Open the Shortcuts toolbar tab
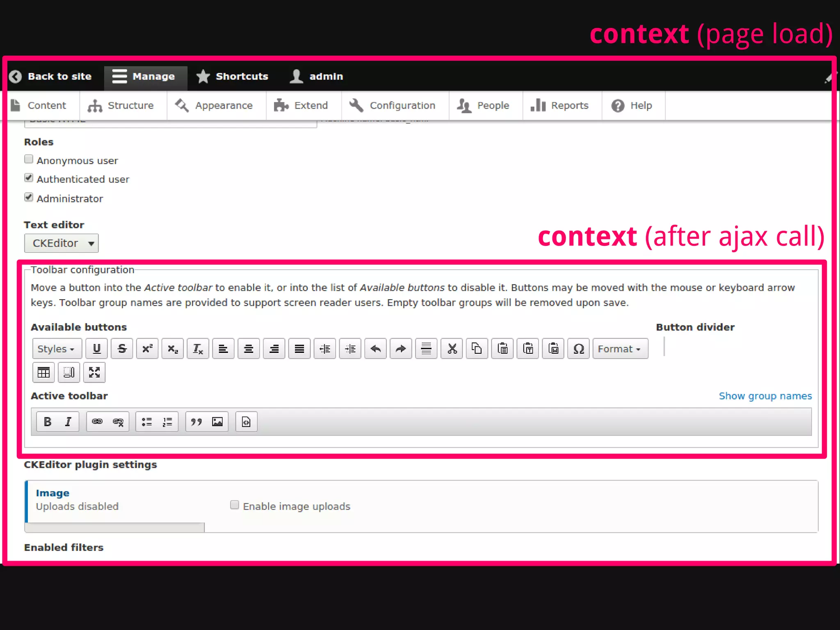This screenshot has height=630, width=840. point(232,77)
